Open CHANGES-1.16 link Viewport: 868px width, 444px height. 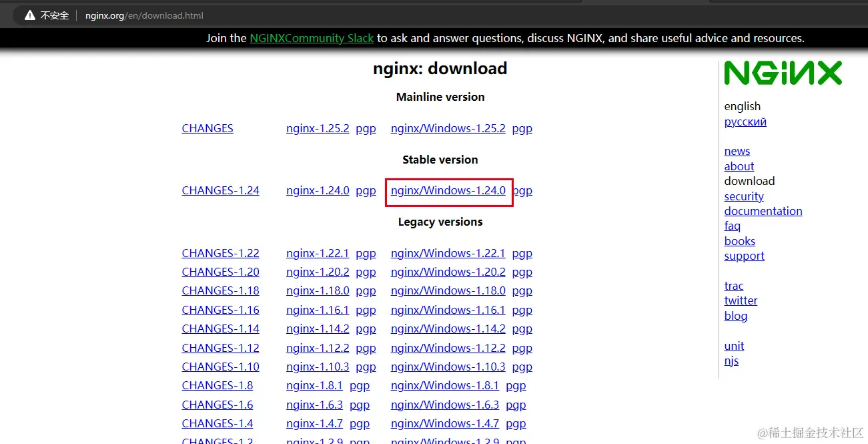tap(220, 310)
